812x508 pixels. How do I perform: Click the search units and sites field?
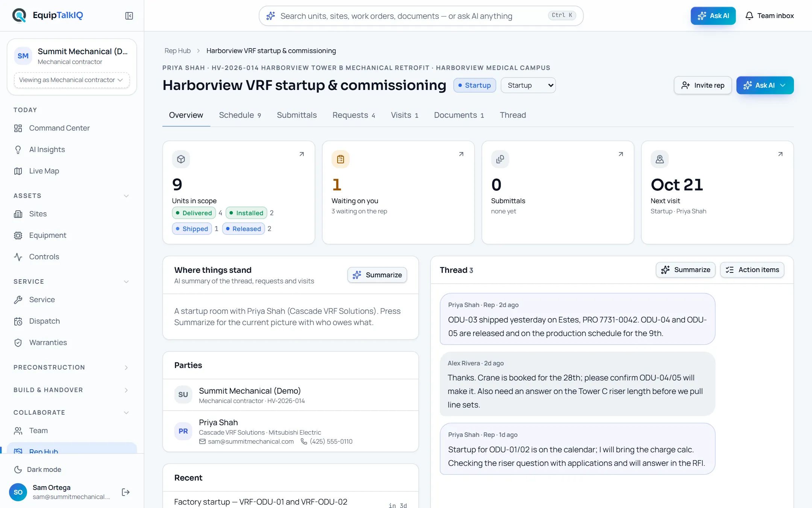click(421, 16)
